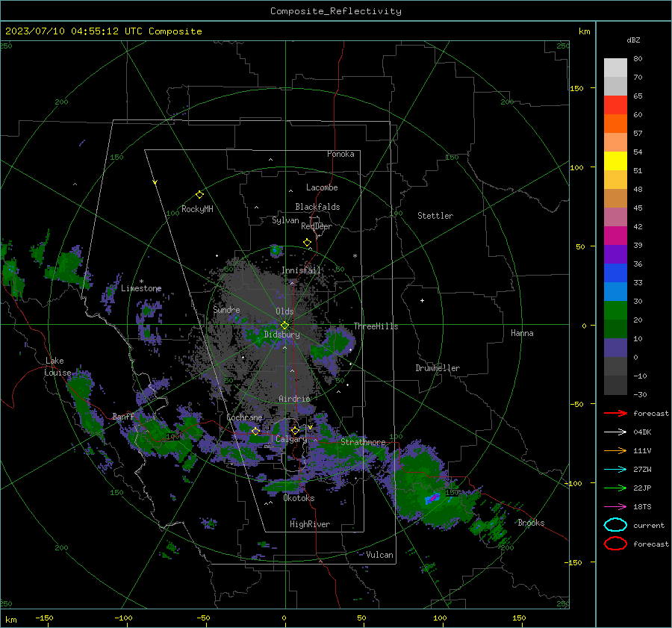This screenshot has height=628, width=672.
Task: Click the 2023/07/10 04:55:12 UTC timestamp
Action: (x=104, y=31)
